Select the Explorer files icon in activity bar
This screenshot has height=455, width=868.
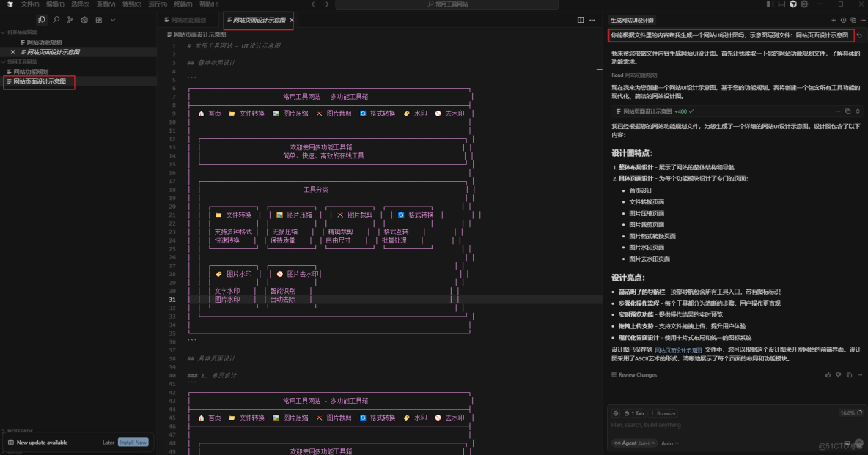tap(42, 20)
